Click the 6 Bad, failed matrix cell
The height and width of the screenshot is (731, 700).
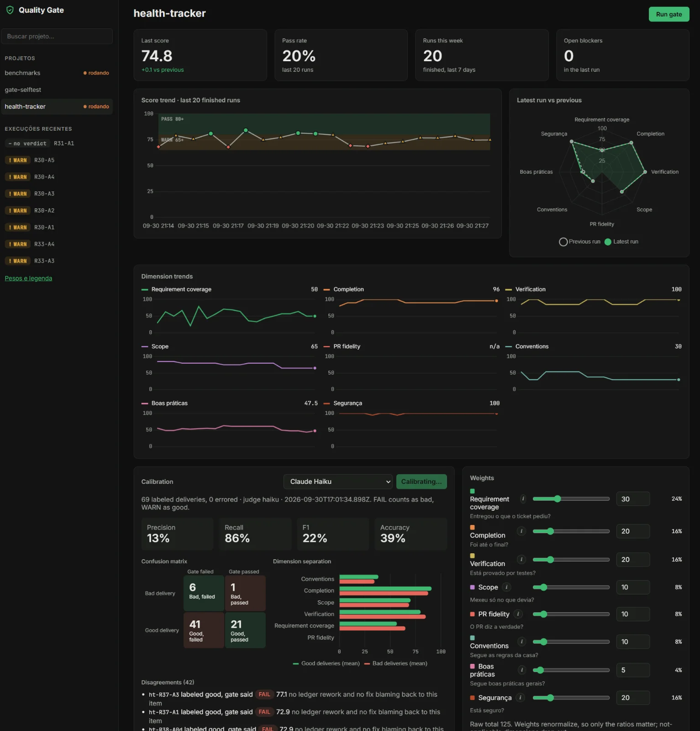pyautogui.click(x=204, y=593)
